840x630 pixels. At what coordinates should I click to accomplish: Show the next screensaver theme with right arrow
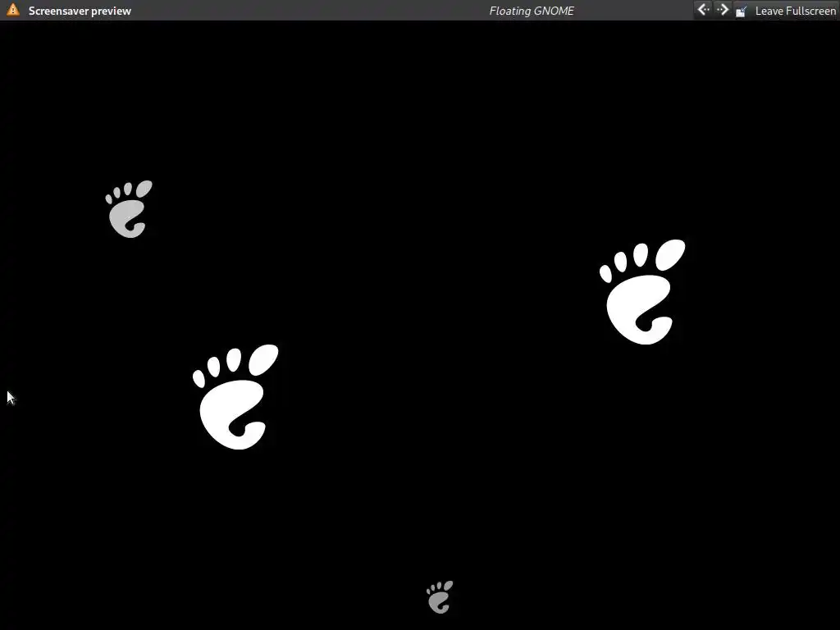click(x=722, y=10)
